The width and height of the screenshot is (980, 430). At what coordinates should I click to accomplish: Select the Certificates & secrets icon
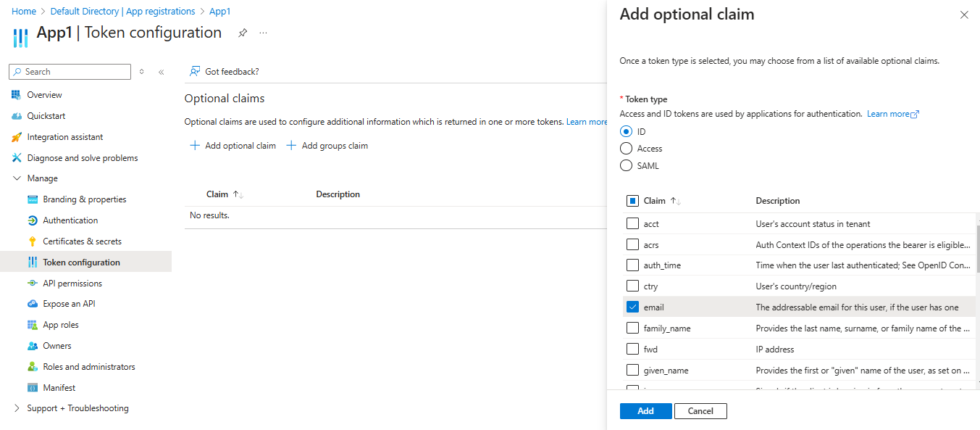click(x=32, y=241)
